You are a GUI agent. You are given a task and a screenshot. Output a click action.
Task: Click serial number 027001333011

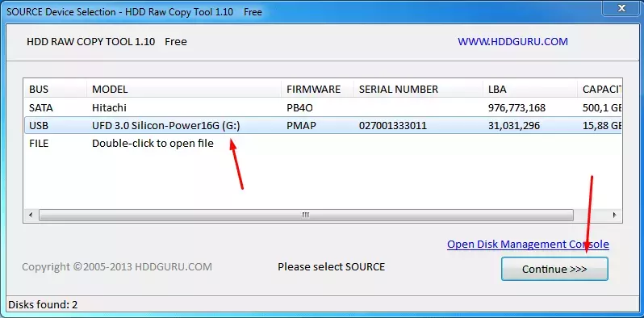pyautogui.click(x=393, y=125)
